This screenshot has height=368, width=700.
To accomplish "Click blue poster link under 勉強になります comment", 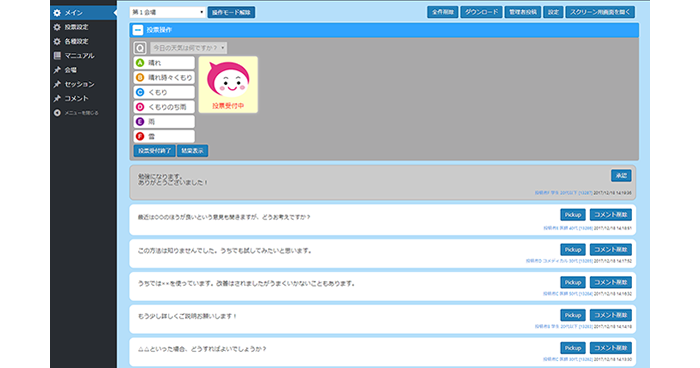I will [x=563, y=193].
